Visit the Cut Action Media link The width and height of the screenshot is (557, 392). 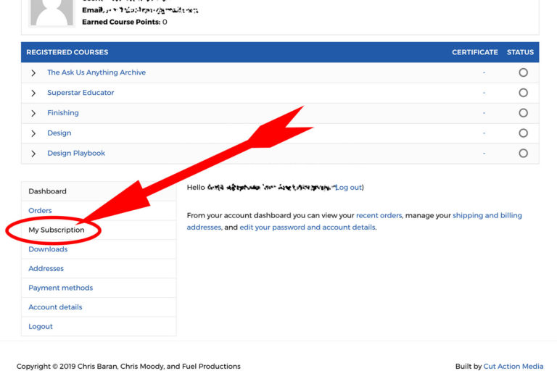(513, 366)
